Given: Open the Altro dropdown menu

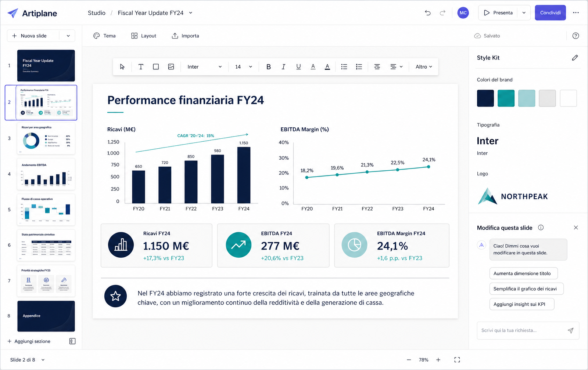Looking at the screenshot, I should (x=424, y=67).
